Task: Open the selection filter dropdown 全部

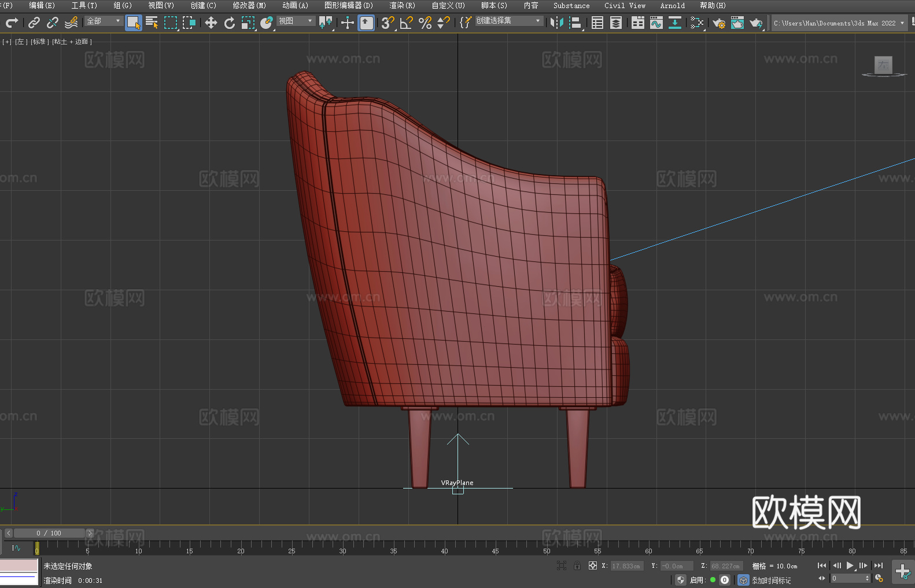Action: [x=104, y=21]
